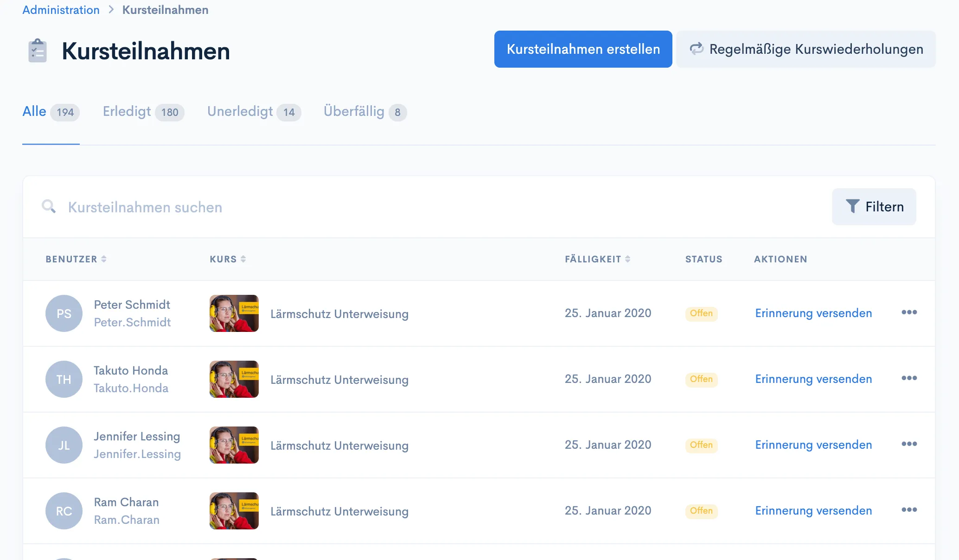
Task: Click the name Peter Schmidt
Action: point(132,305)
